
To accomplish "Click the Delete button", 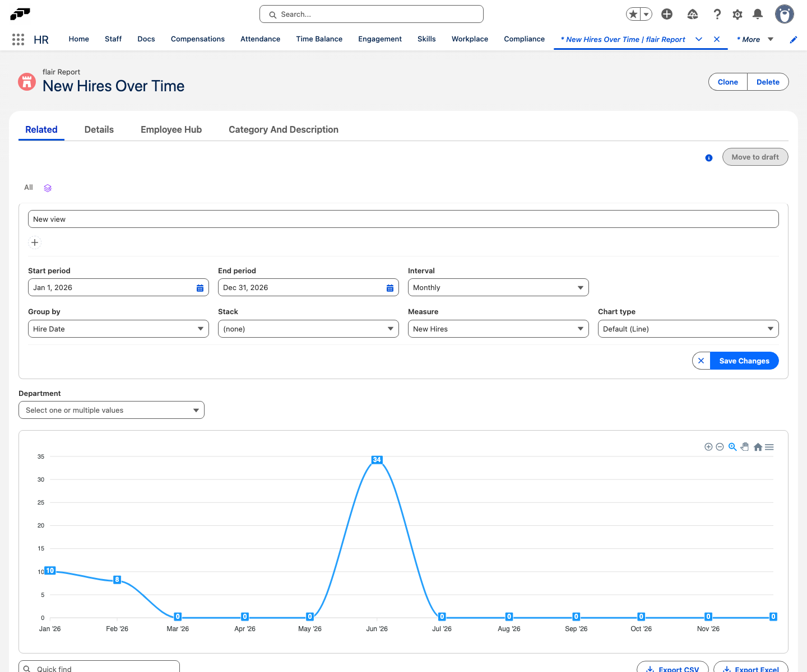I will (x=768, y=82).
